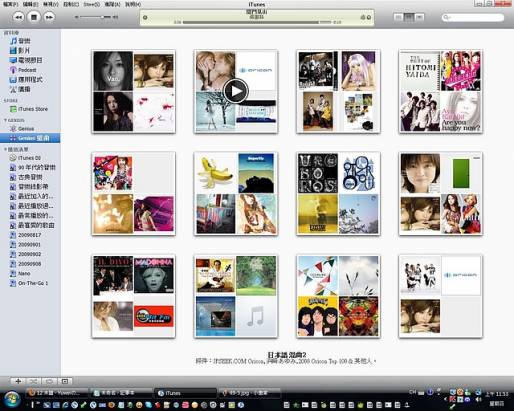Viewport: 514px width, 411px height.
Task: Open the 最常播放的 smart playlist
Action: pyautogui.click(x=31, y=216)
